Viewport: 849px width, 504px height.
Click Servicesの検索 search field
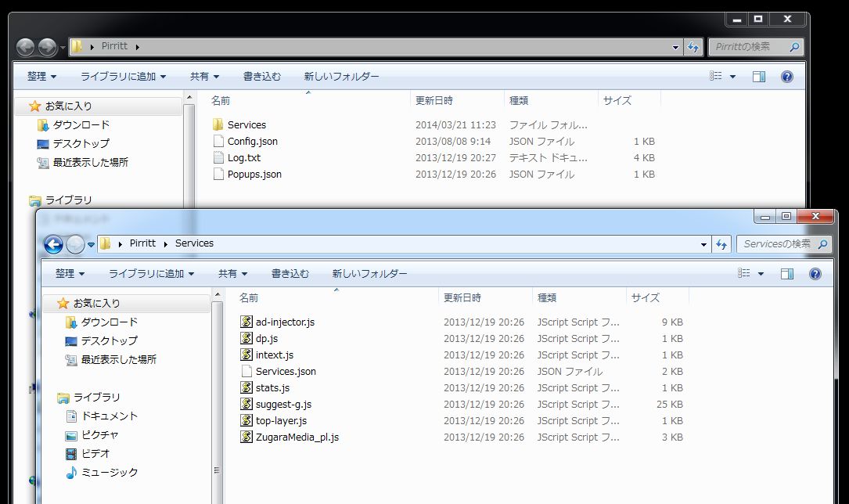[x=784, y=244]
